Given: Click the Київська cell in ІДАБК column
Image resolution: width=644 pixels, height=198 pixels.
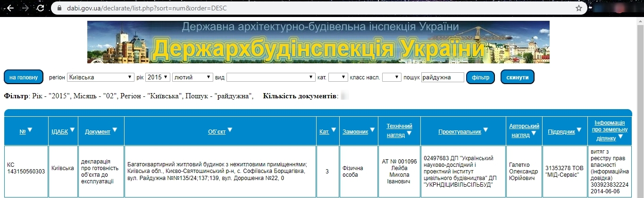Looking at the screenshot, I should coord(62,172).
